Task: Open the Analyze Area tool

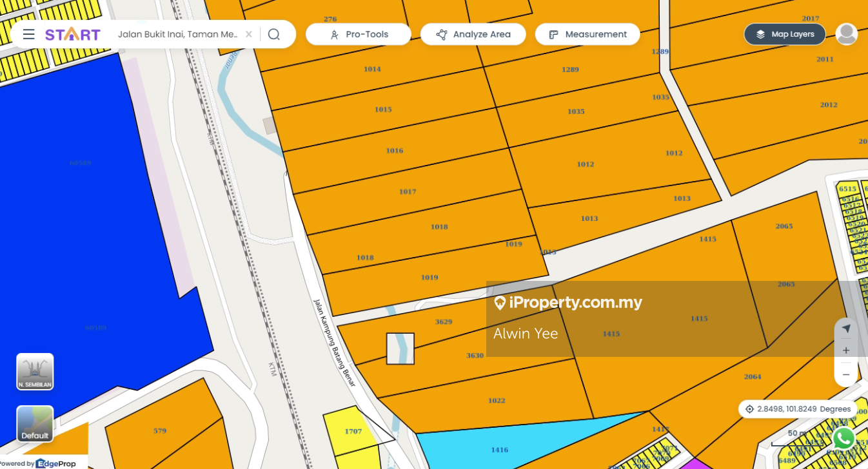Action: tap(473, 34)
